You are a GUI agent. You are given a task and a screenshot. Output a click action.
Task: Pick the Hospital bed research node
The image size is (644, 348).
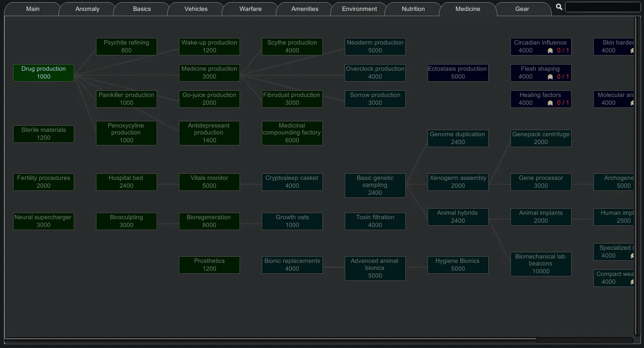(x=127, y=182)
